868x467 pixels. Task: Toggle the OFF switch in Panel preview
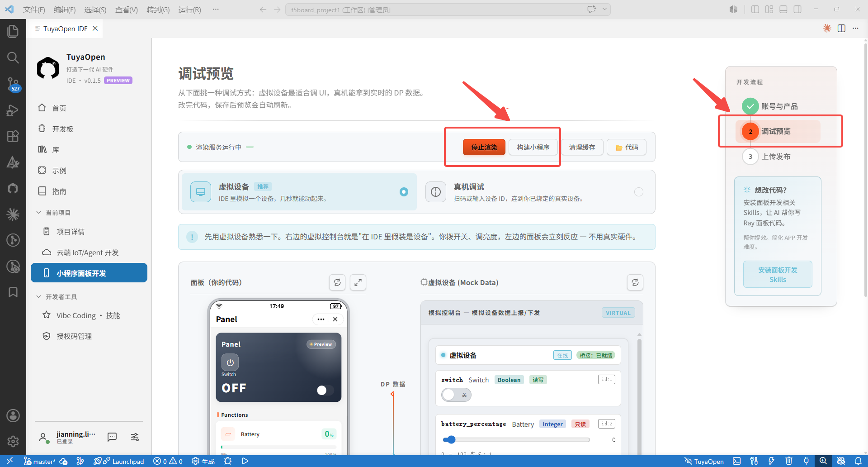click(325, 390)
